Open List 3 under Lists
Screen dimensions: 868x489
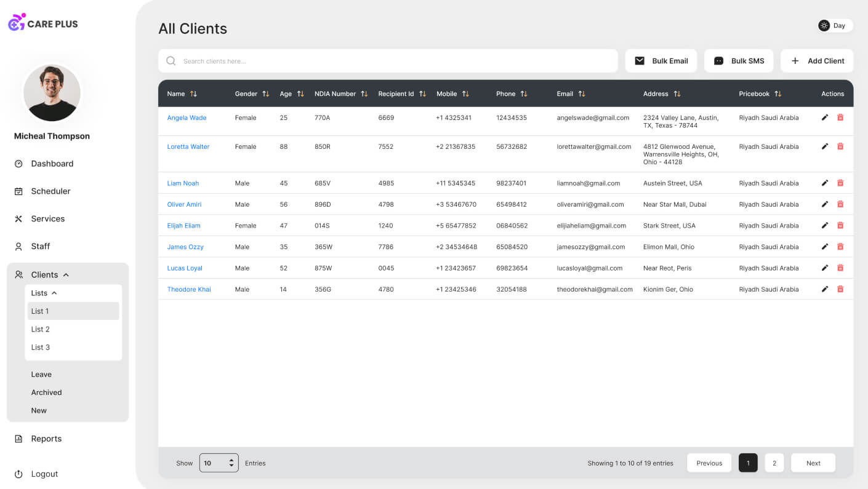(x=41, y=347)
